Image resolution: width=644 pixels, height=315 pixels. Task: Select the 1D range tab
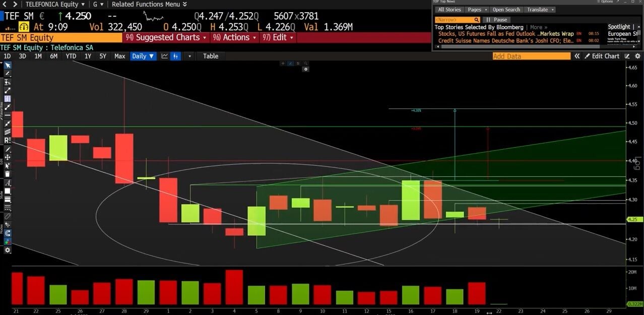[7, 56]
